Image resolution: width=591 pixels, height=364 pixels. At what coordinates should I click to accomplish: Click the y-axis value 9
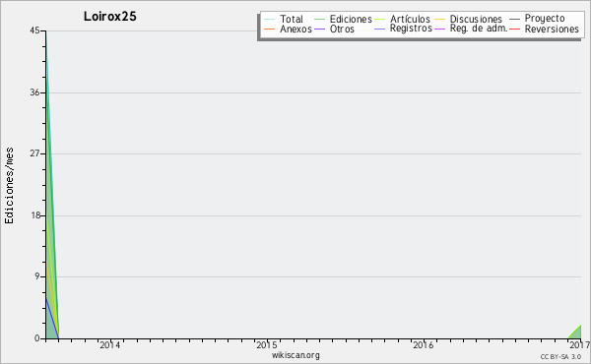point(37,276)
